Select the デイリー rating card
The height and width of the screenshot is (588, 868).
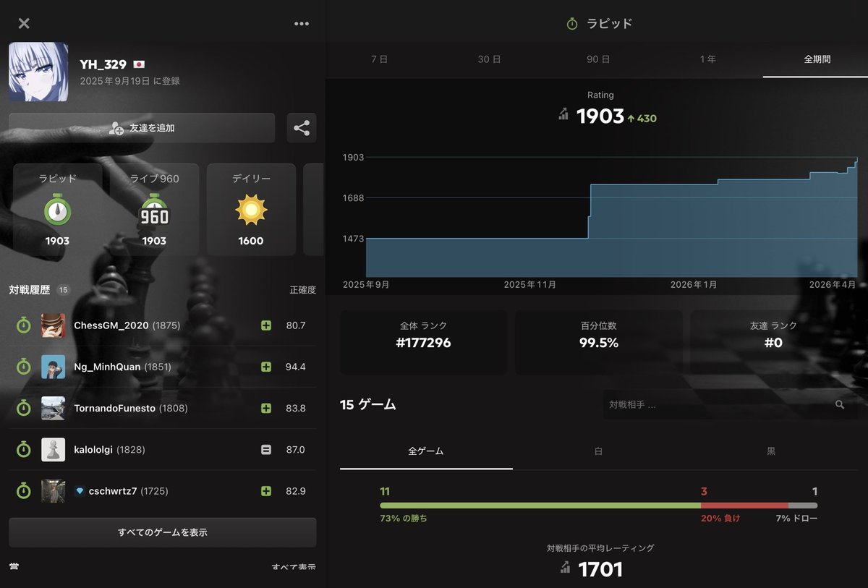251,210
